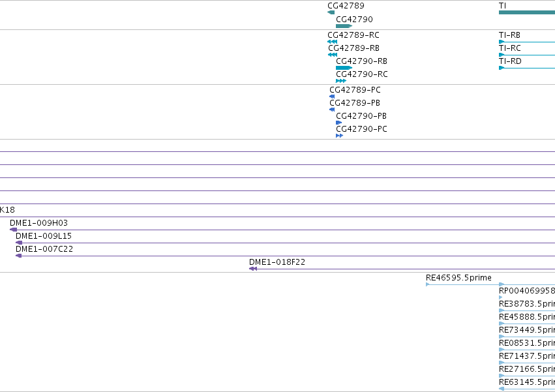
Task: Select the Tl gene thick bar
Action: coord(527,12)
